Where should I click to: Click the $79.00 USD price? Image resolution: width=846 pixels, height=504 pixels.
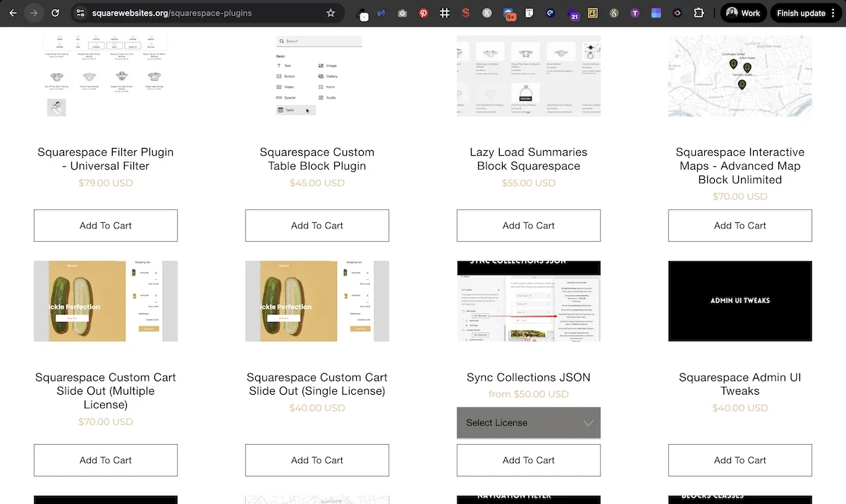click(x=106, y=183)
